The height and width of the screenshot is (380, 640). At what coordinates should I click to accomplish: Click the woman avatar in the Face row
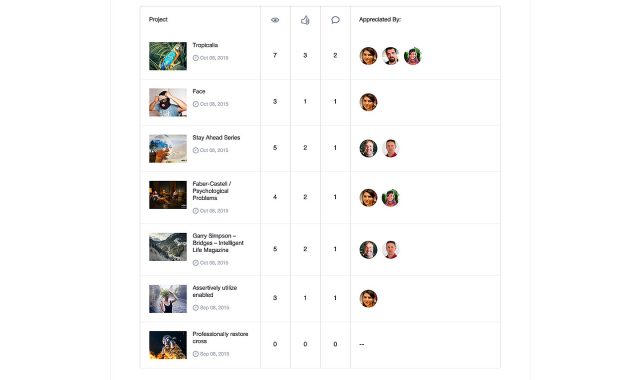[368, 102]
